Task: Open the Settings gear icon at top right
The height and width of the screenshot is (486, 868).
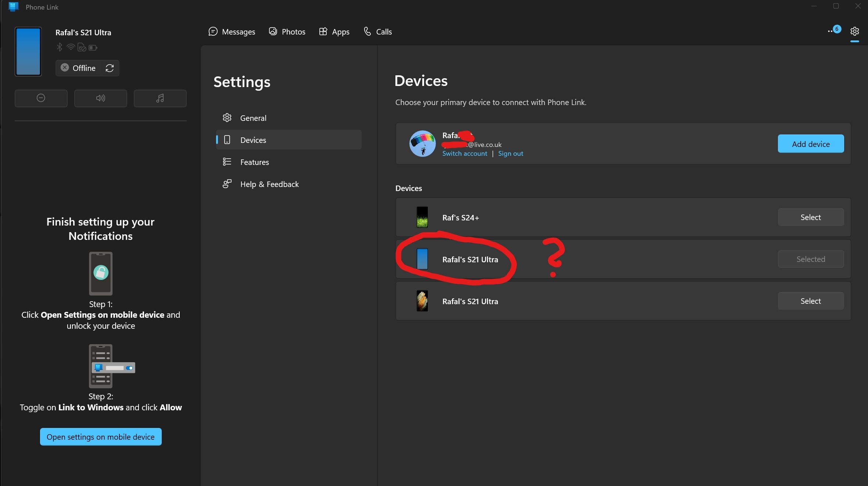Action: [854, 32]
